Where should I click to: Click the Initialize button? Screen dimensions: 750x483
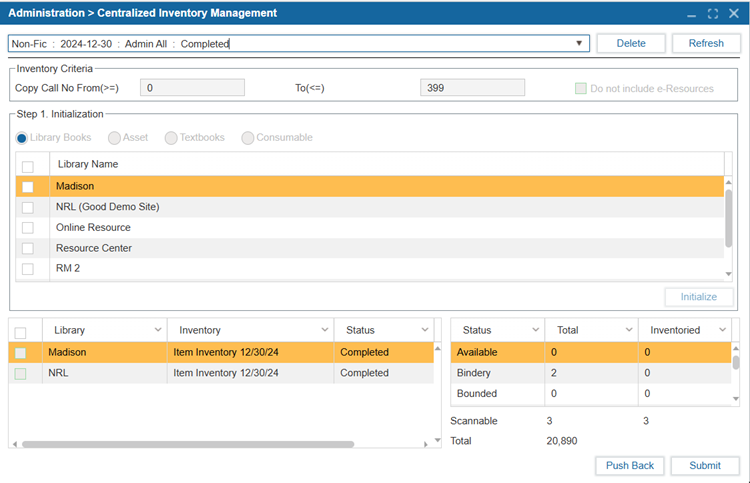(x=699, y=297)
